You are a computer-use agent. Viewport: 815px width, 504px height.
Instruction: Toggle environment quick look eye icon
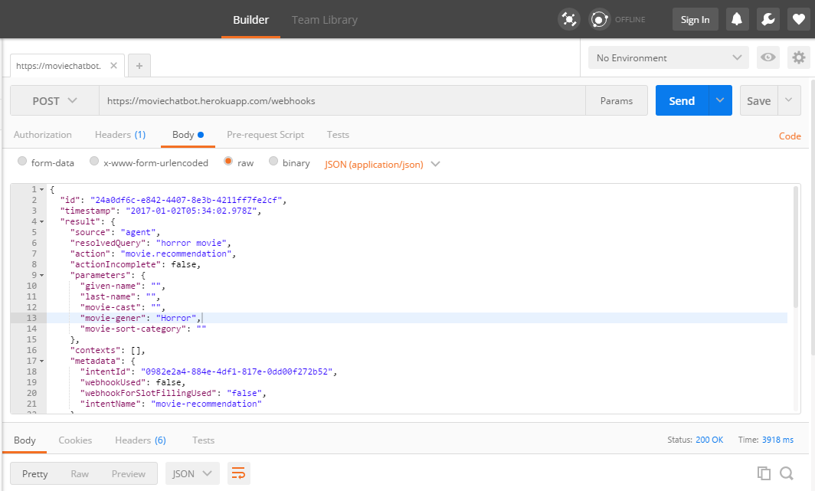pyautogui.click(x=768, y=57)
